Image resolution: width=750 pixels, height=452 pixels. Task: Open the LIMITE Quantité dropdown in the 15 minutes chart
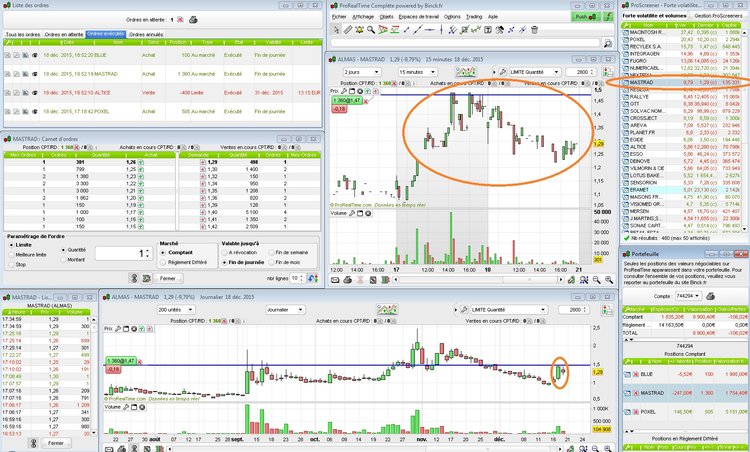[535, 72]
